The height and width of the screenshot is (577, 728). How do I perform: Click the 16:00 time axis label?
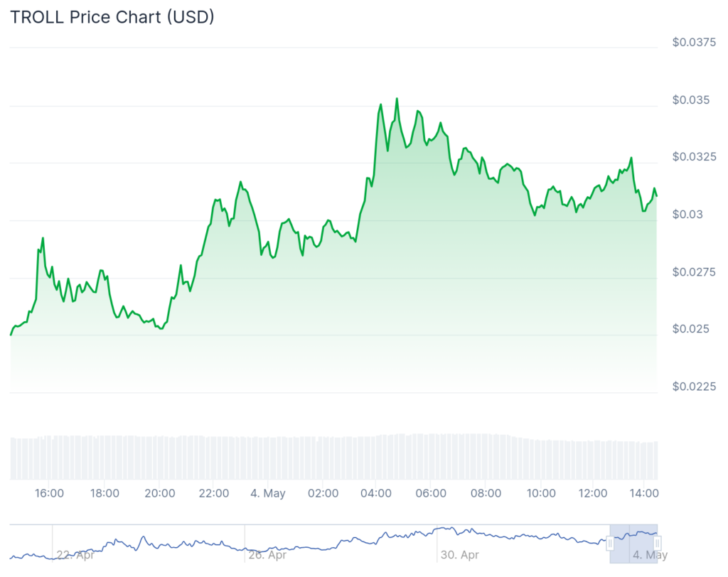coord(50,493)
